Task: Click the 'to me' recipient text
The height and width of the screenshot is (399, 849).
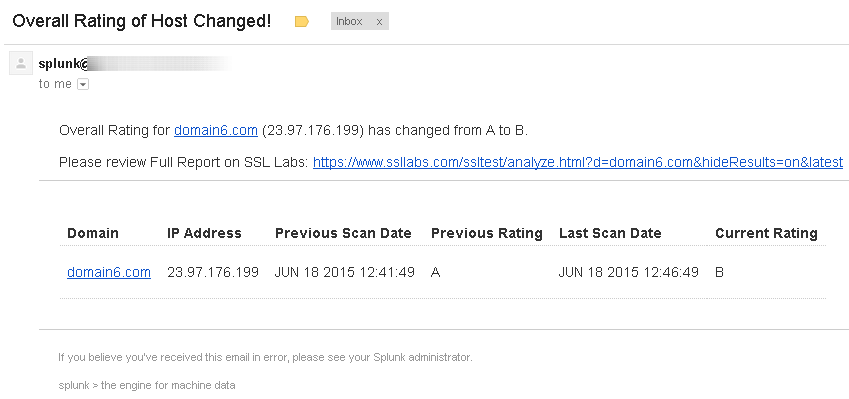Action: 55,84
